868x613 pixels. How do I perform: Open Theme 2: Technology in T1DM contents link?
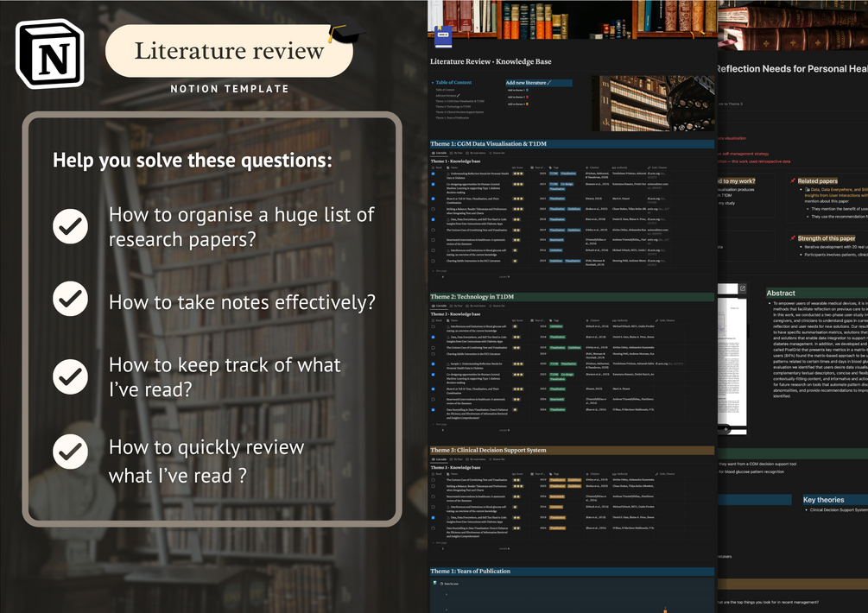(x=453, y=106)
